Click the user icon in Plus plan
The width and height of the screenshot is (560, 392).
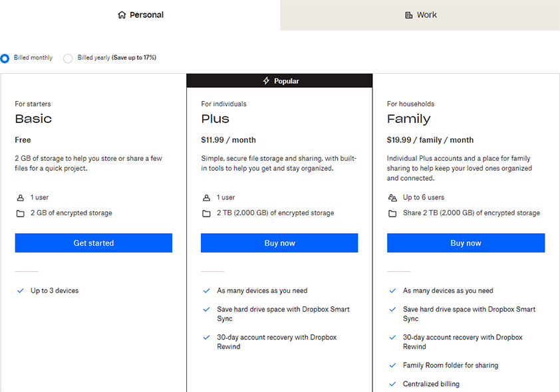click(x=207, y=197)
